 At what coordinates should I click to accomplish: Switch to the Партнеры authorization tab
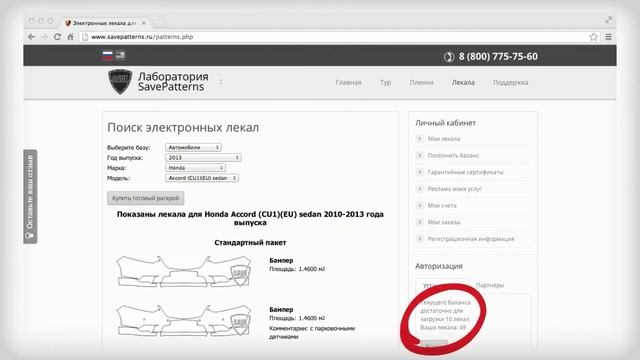[490, 285]
